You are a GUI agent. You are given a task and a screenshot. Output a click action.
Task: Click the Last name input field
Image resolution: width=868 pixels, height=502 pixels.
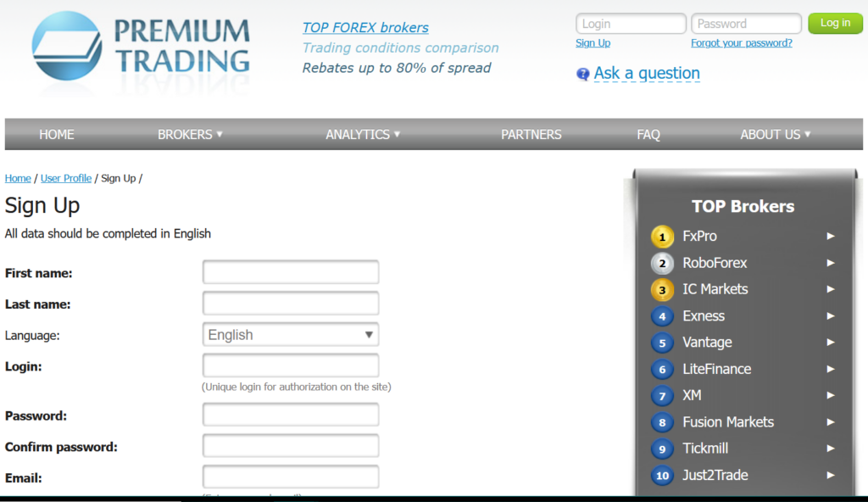[x=291, y=303]
